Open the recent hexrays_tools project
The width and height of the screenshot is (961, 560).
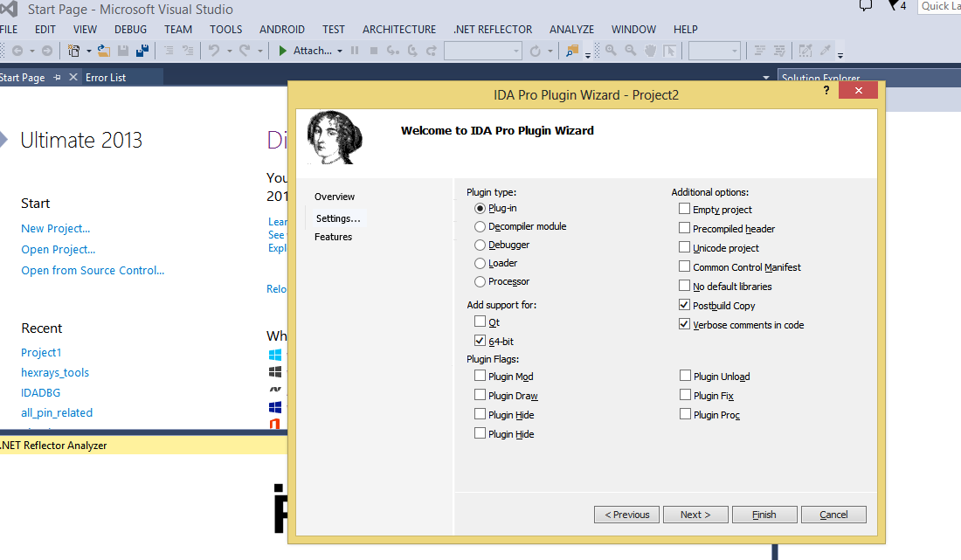tap(55, 372)
